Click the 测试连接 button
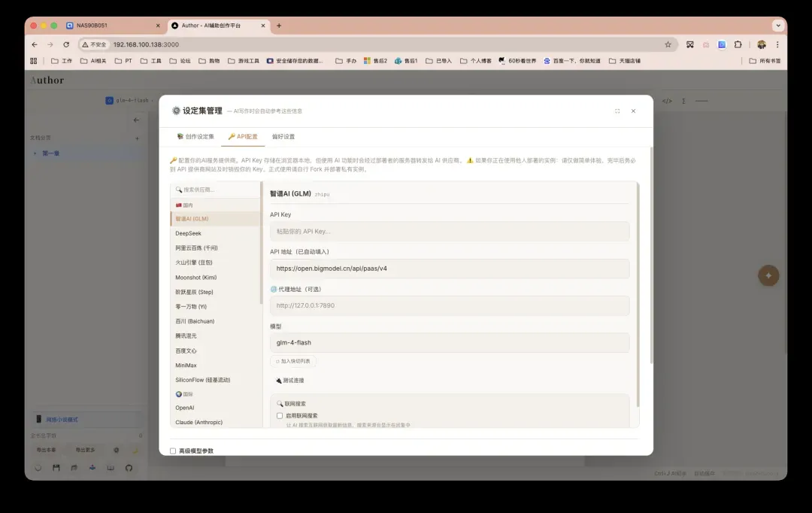This screenshot has height=513, width=812. [x=290, y=381]
